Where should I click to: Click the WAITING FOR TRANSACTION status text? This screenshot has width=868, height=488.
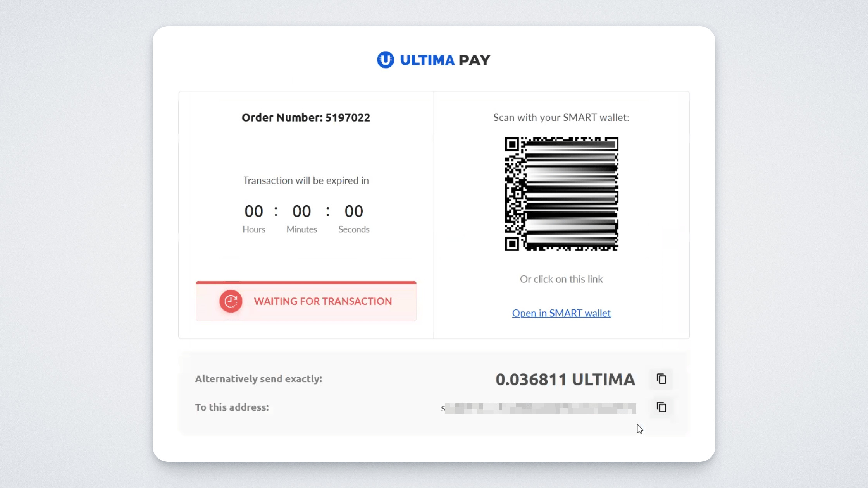[x=323, y=301]
